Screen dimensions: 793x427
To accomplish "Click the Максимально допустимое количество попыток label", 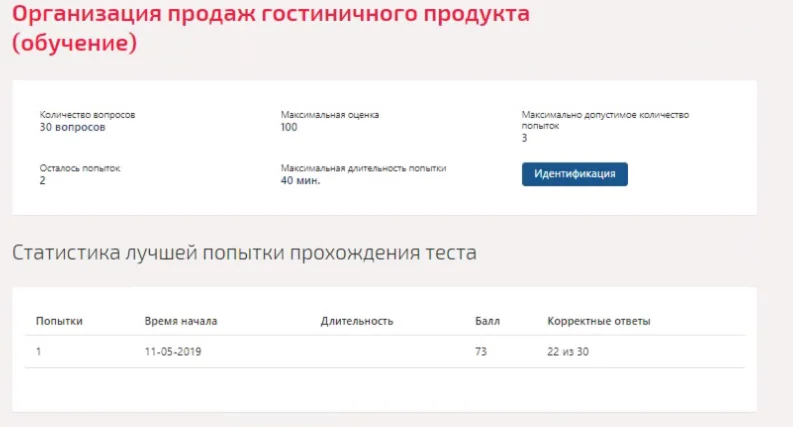I will tap(605, 120).
